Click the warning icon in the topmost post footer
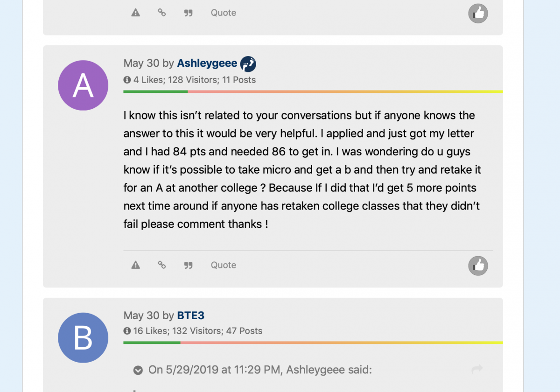Screen dimensions: 560x392 click(x=136, y=13)
